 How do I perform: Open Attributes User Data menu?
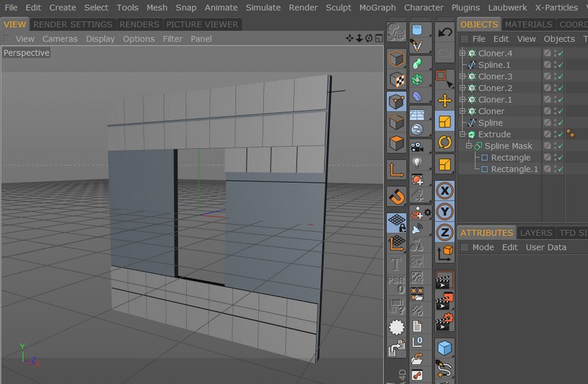point(545,247)
